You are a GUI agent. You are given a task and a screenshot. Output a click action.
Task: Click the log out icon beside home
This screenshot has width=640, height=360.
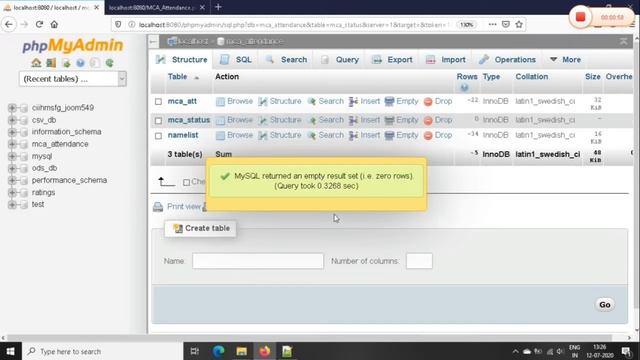pyautogui.click(x=51, y=63)
